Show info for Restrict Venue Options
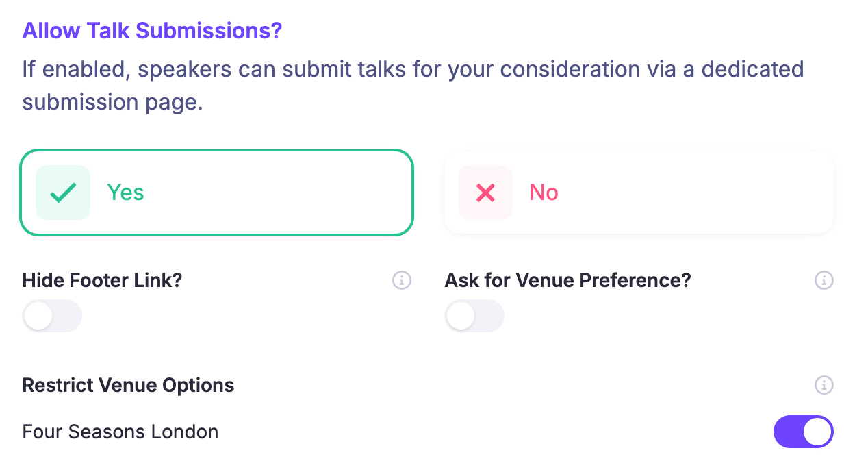 tap(824, 385)
